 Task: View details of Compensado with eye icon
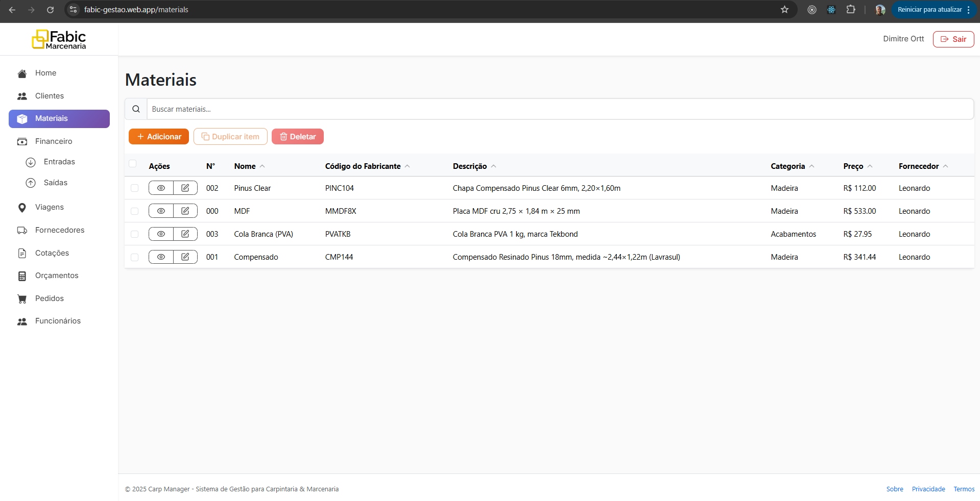click(x=161, y=257)
